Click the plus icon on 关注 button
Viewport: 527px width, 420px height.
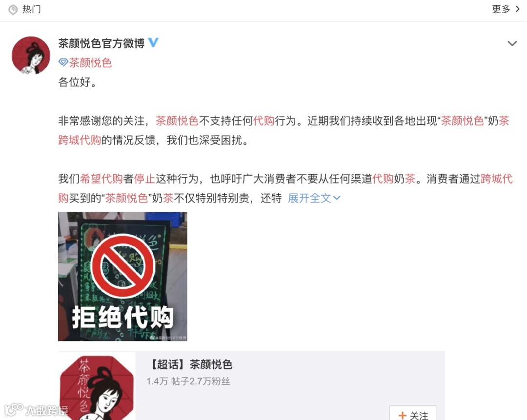pyautogui.click(x=402, y=416)
